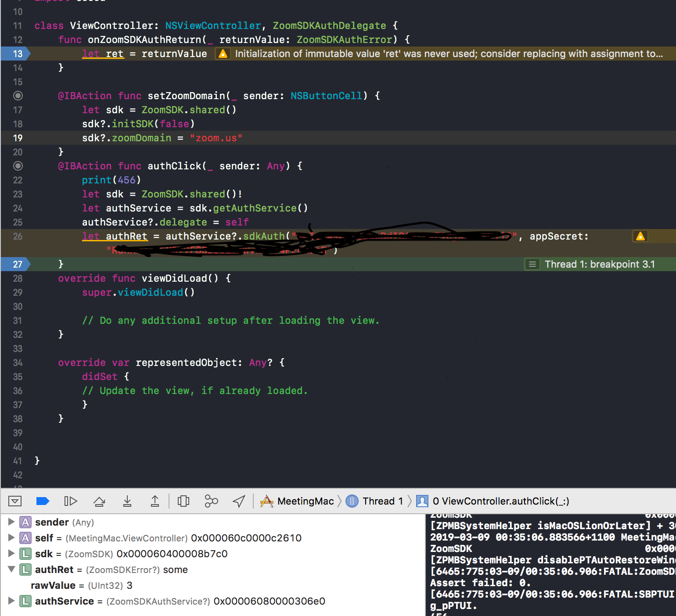This screenshot has width=676, height=616.
Task: Open the Debug View Hierarchy tool
Action: [183, 501]
